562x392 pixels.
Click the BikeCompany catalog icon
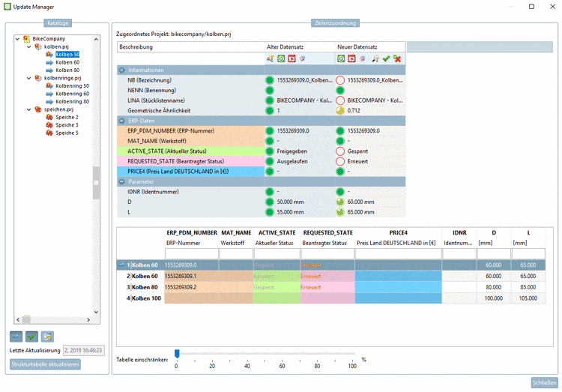click(x=26, y=39)
